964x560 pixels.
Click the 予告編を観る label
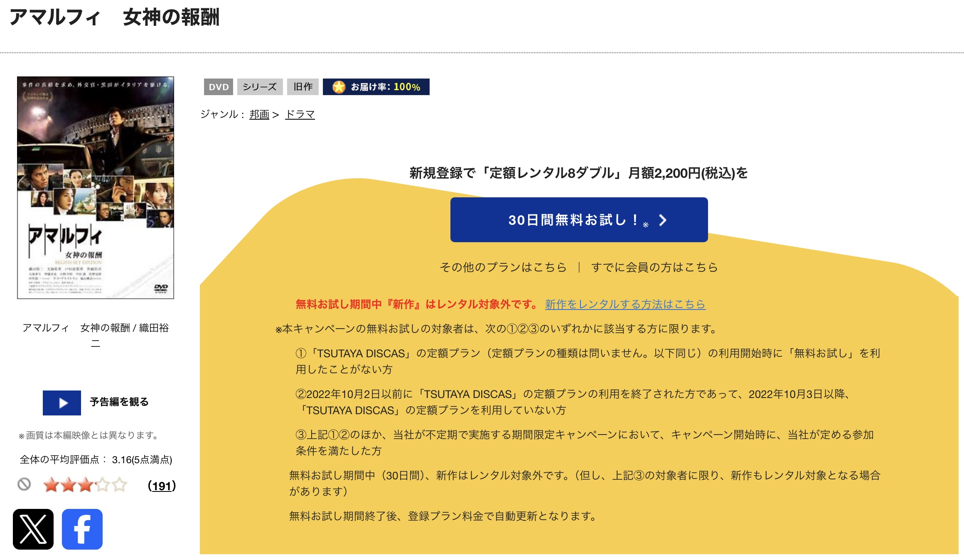[119, 402]
